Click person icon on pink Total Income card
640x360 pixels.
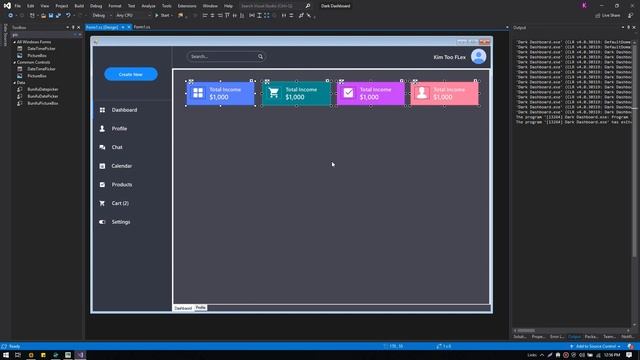[422, 93]
